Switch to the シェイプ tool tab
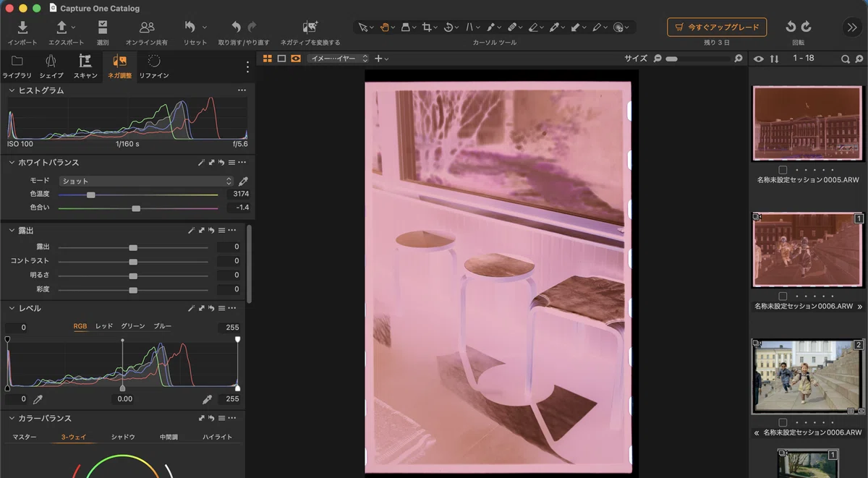 point(51,67)
